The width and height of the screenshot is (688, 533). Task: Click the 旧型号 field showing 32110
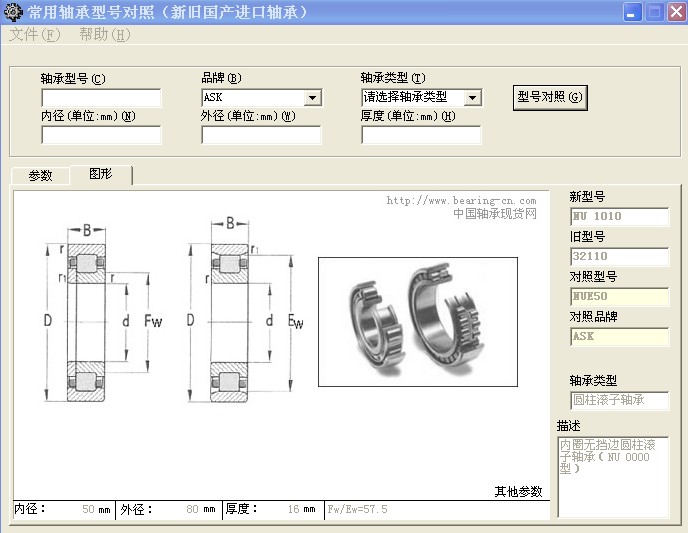click(x=620, y=257)
